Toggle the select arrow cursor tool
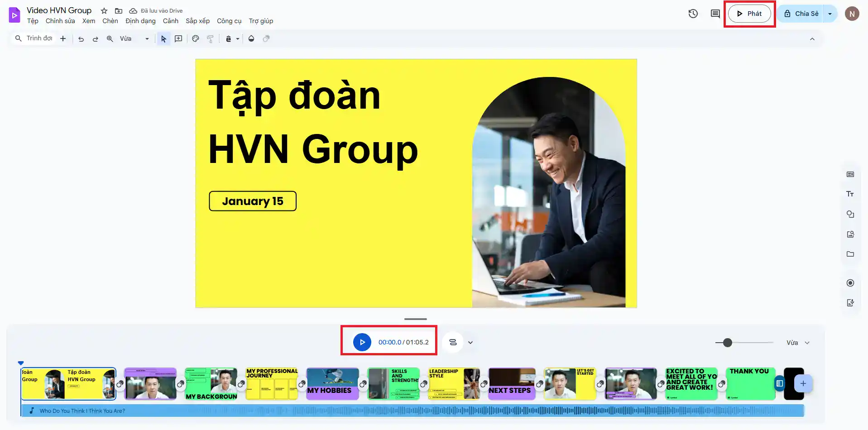The width and height of the screenshot is (868, 430). [x=163, y=39]
